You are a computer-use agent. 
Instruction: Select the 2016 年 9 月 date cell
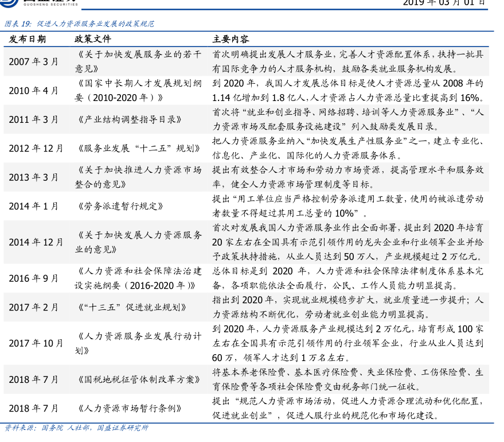point(33,278)
